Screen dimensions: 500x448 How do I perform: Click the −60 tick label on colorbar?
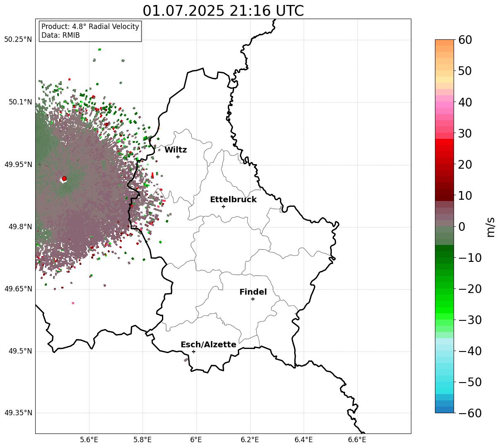(x=470, y=413)
